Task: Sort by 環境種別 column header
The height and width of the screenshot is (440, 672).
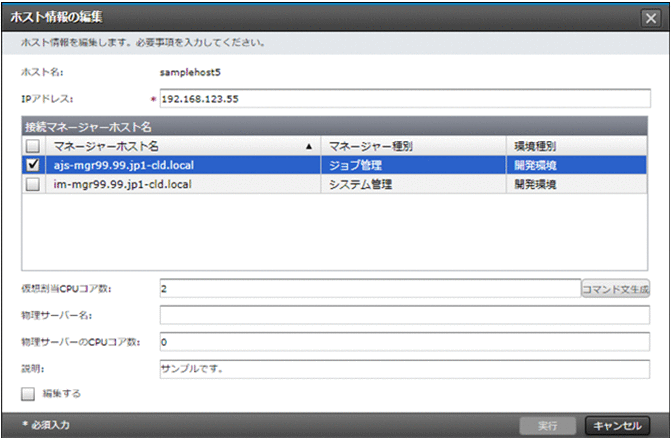Action: pyautogui.click(x=577, y=147)
